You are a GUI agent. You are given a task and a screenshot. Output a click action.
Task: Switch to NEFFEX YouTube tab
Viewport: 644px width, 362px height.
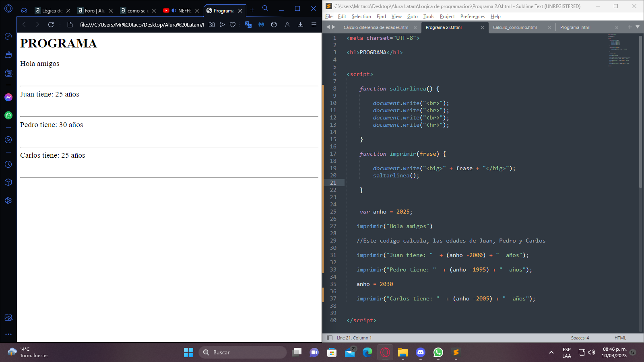pyautogui.click(x=181, y=10)
